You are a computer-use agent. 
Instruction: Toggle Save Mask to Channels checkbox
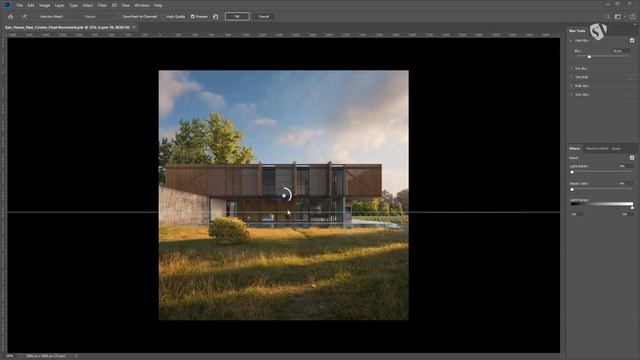pyautogui.click(x=120, y=17)
